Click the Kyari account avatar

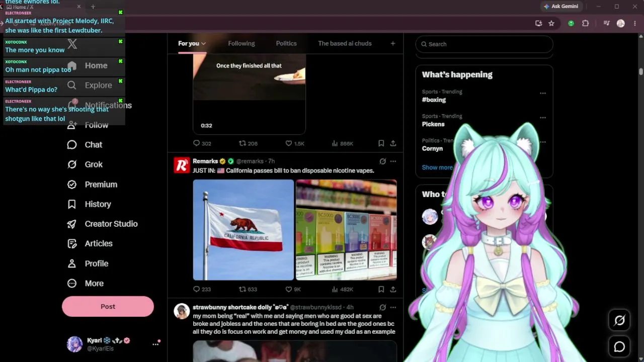tap(74, 344)
